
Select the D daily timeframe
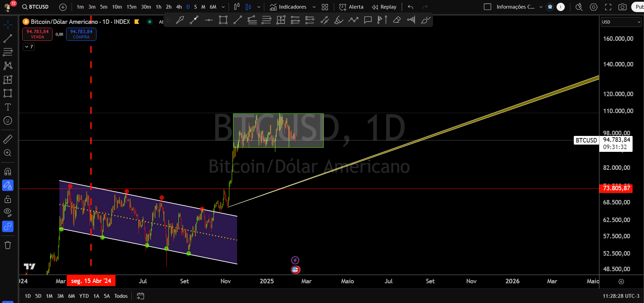[x=188, y=7]
